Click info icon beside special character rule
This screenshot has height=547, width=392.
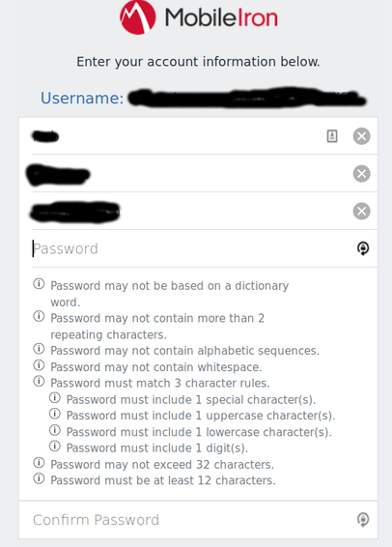tap(55, 397)
